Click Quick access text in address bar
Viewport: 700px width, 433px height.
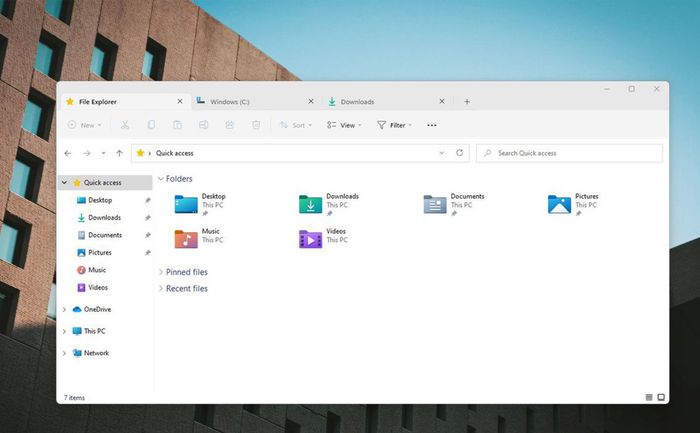(x=175, y=153)
